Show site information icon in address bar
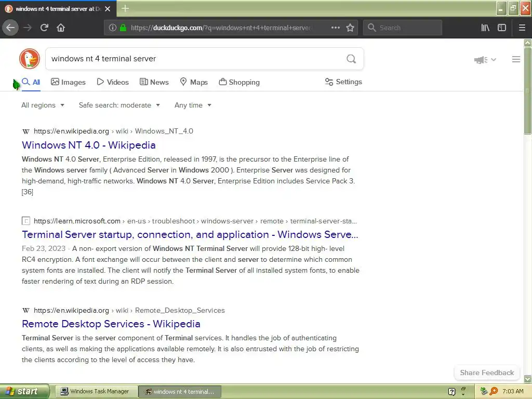The width and height of the screenshot is (532, 399). 113,28
